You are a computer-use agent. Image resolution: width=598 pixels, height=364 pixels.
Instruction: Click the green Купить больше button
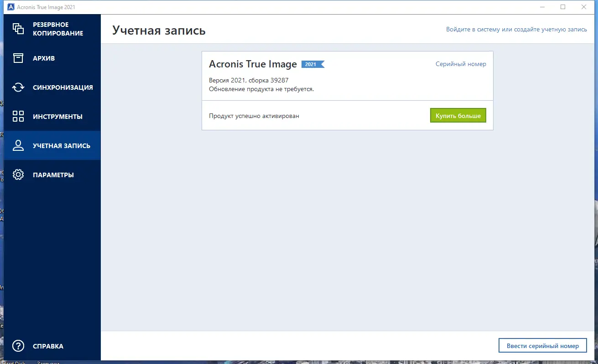coord(458,116)
